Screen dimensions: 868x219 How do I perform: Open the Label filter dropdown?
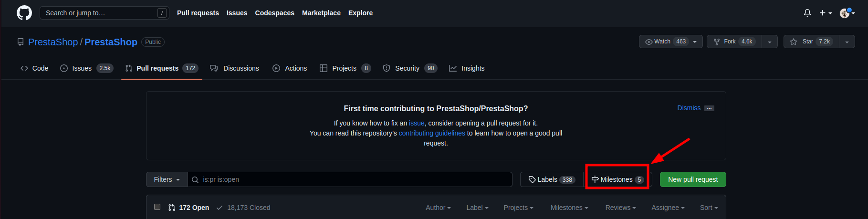pyautogui.click(x=477, y=208)
